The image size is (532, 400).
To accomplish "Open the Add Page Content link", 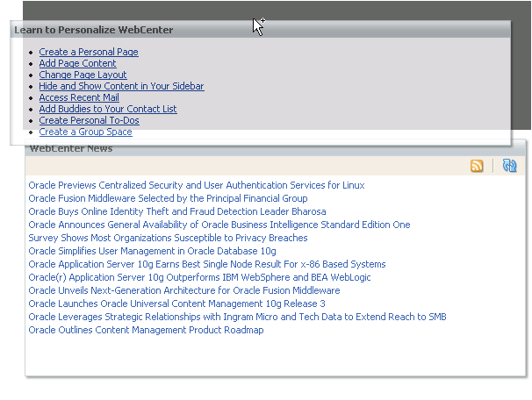I will (78, 63).
